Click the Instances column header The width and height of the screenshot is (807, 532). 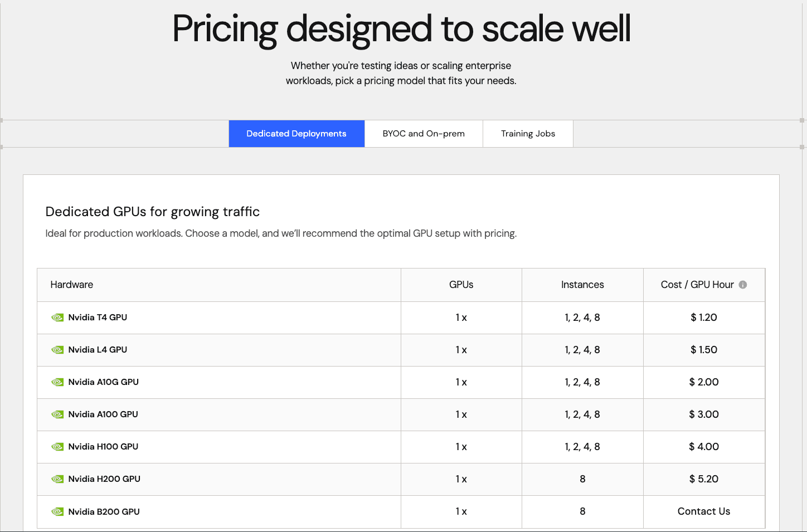tap(582, 285)
